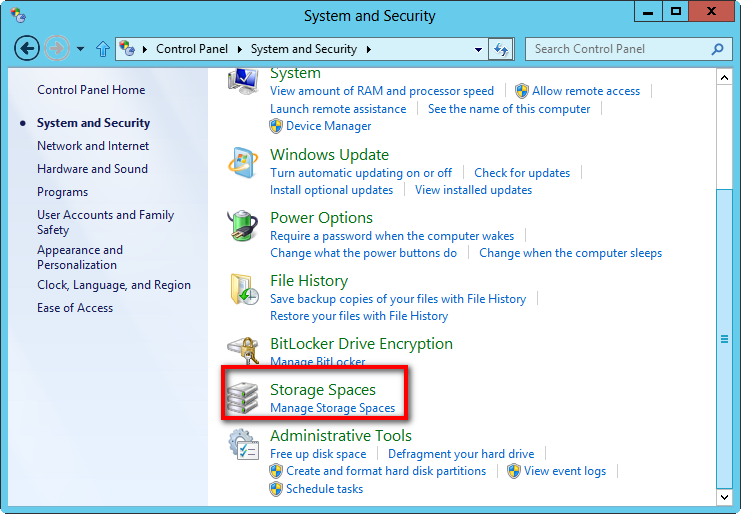
Task: Click the Back arrow navigation button
Action: (27, 48)
